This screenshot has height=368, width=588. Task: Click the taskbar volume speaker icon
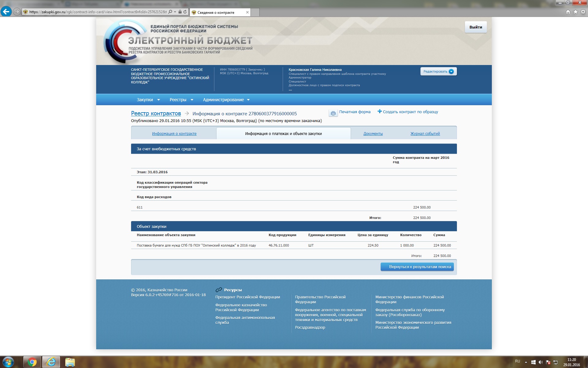(541, 362)
